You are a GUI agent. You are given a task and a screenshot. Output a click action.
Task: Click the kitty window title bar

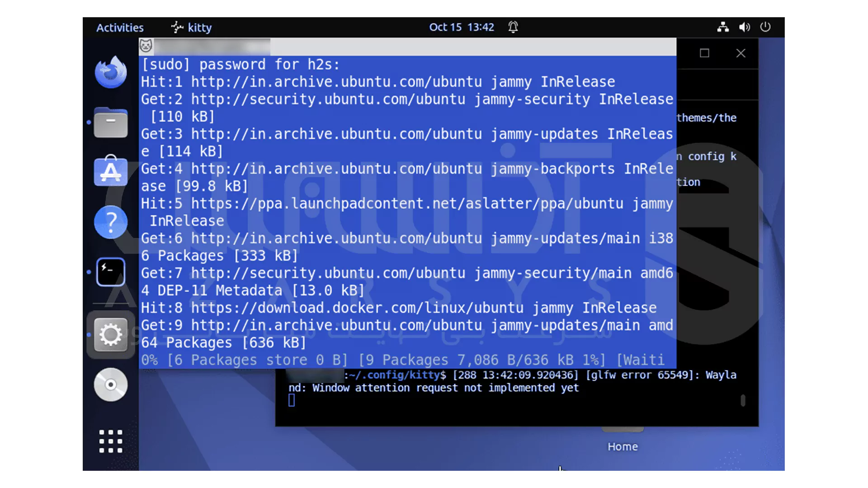(407, 47)
